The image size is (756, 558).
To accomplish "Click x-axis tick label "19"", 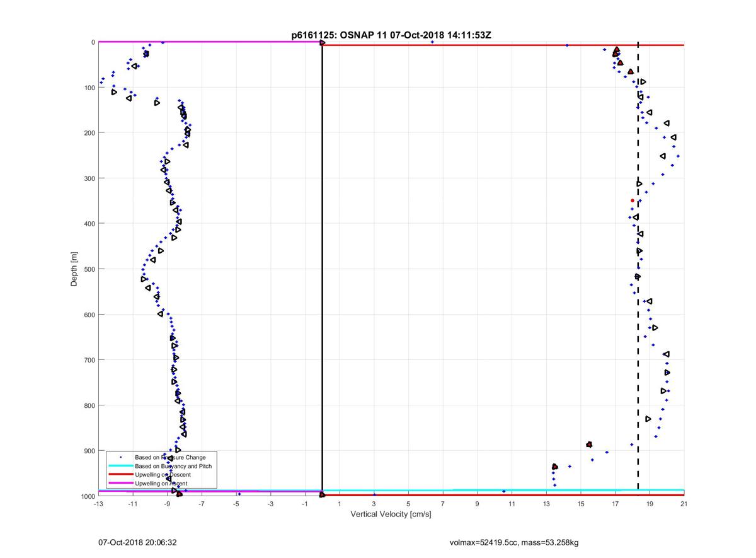I will coord(650,504).
